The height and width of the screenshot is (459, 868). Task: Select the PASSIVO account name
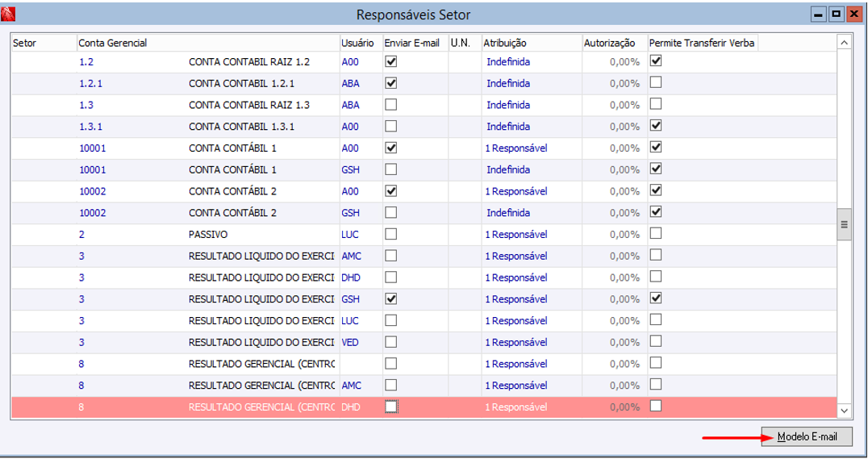(208, 235)
